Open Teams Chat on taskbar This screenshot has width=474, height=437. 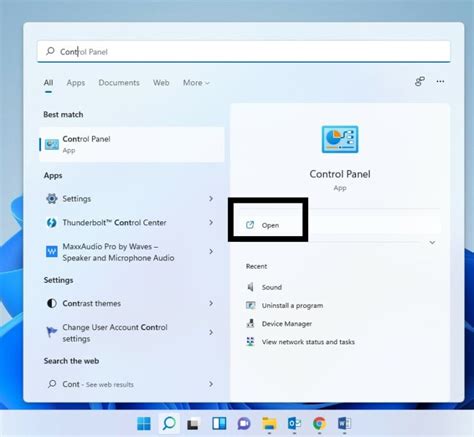pos(244,424)
